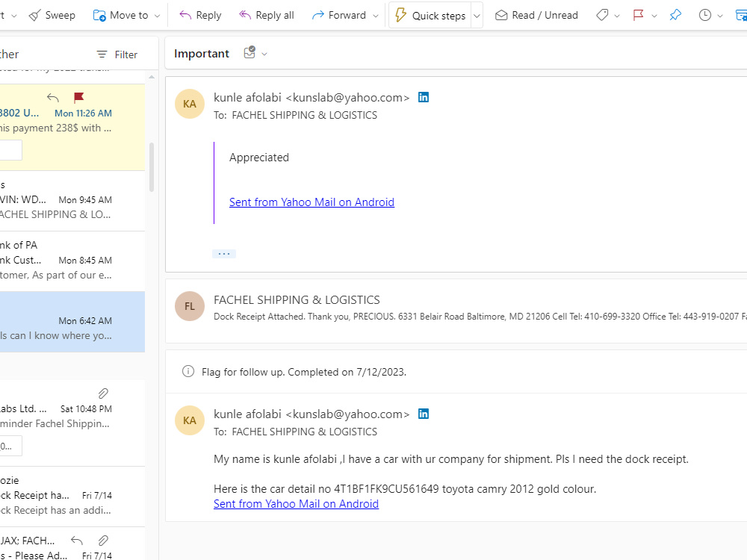Click replied arrow icon on Mon 11:26 AM email
This screenshot has height=560, width=747.
click(x=53, y=98)
